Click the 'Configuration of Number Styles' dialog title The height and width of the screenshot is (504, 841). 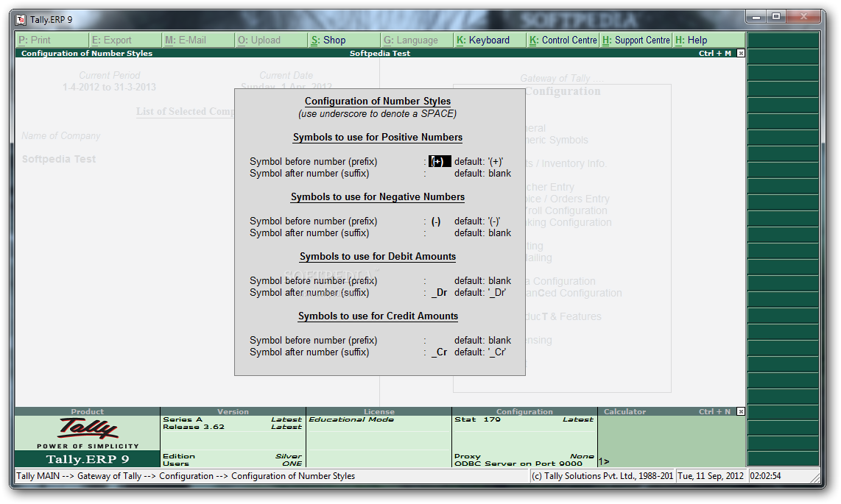(378, 102)
